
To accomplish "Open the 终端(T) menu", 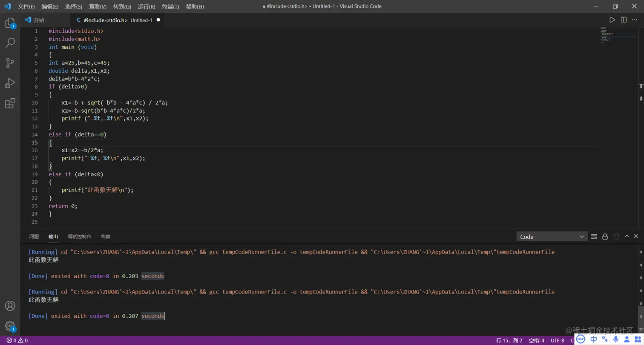I will [170, 6].
